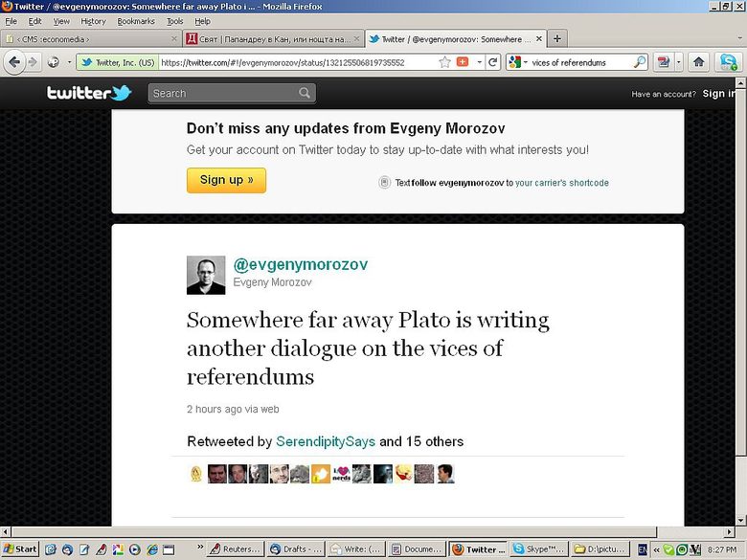Click the orange Twitter bird retweeter avatar
This screenshot has width=747, height=560.
click(321, 474)
